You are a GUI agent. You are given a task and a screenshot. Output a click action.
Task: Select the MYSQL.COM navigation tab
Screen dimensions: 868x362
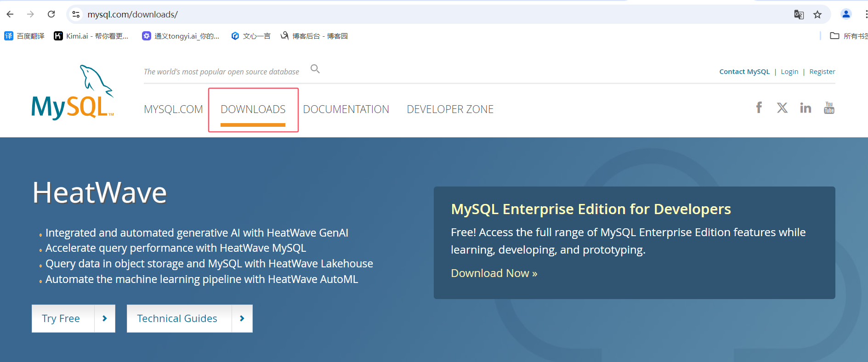coord(173,109)
